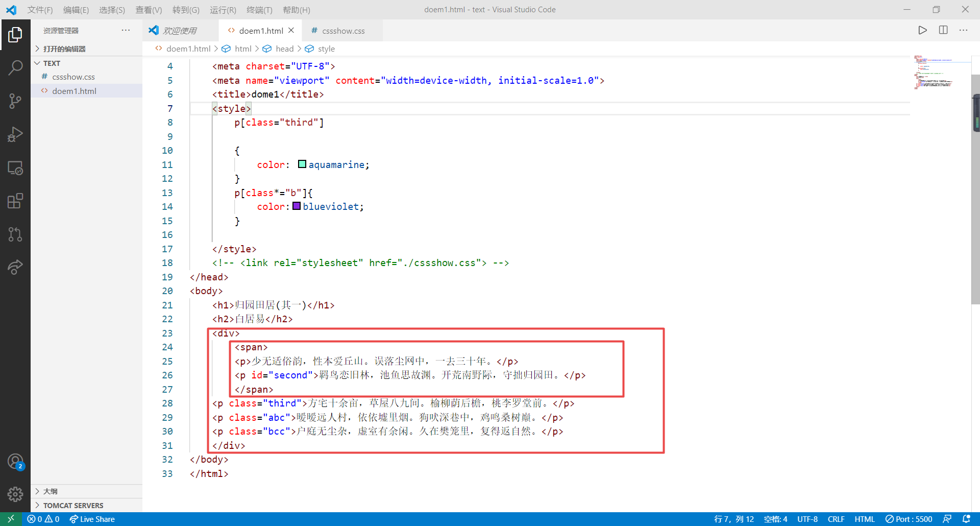980x526 pixels.
Task: Open the 查看(V) menu
Action: point(149,10)
